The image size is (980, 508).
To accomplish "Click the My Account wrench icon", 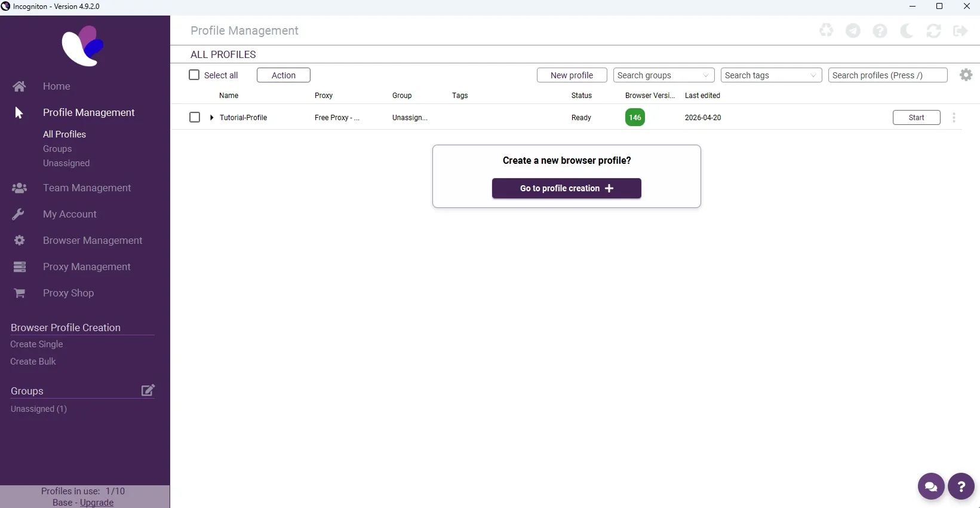I will 19,214.
